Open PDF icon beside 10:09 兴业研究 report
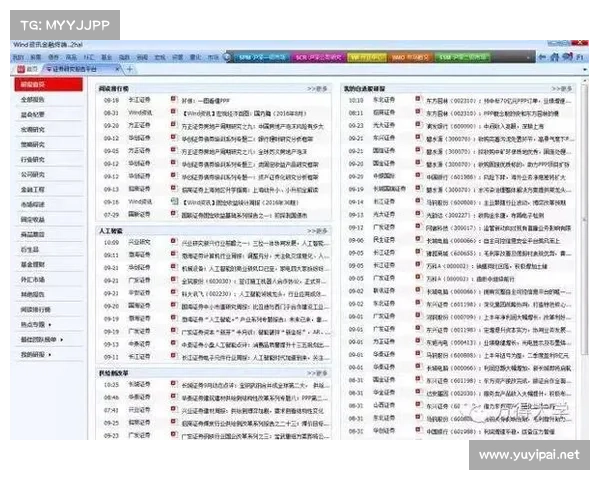 click(174, 241)
